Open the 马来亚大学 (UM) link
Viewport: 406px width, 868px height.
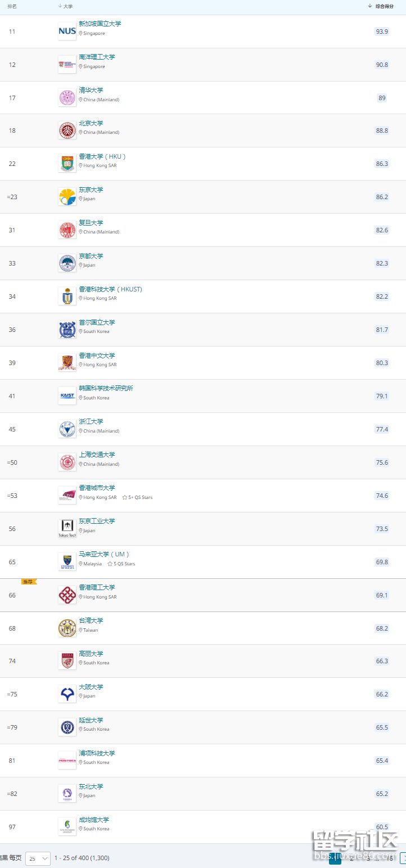(104, 554)
